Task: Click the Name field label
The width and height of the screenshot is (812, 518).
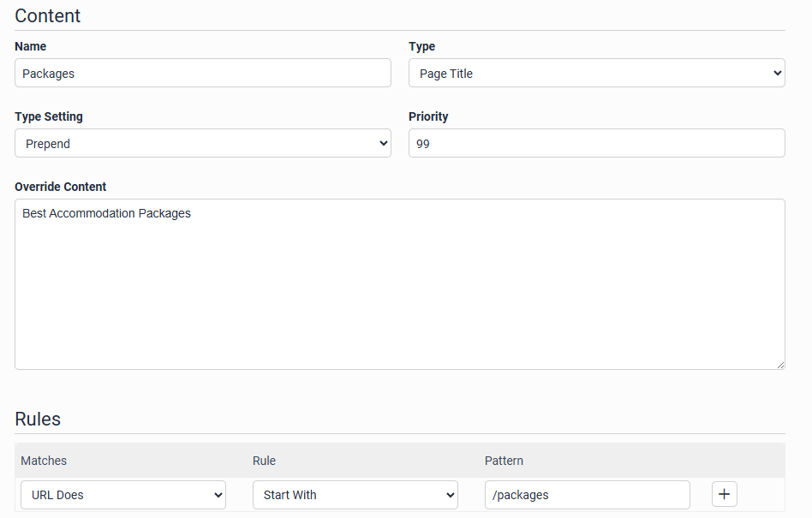Action: click(31, 46)
